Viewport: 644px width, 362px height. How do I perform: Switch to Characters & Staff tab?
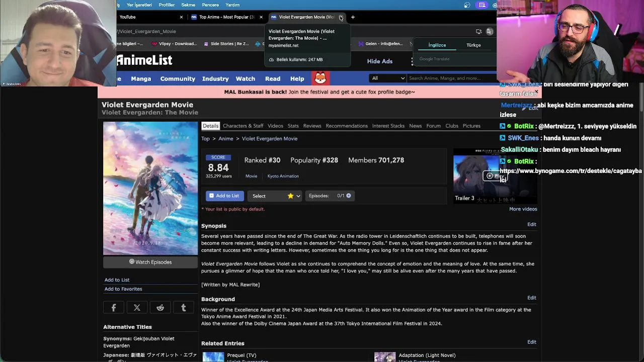click(x=243, y=126)
